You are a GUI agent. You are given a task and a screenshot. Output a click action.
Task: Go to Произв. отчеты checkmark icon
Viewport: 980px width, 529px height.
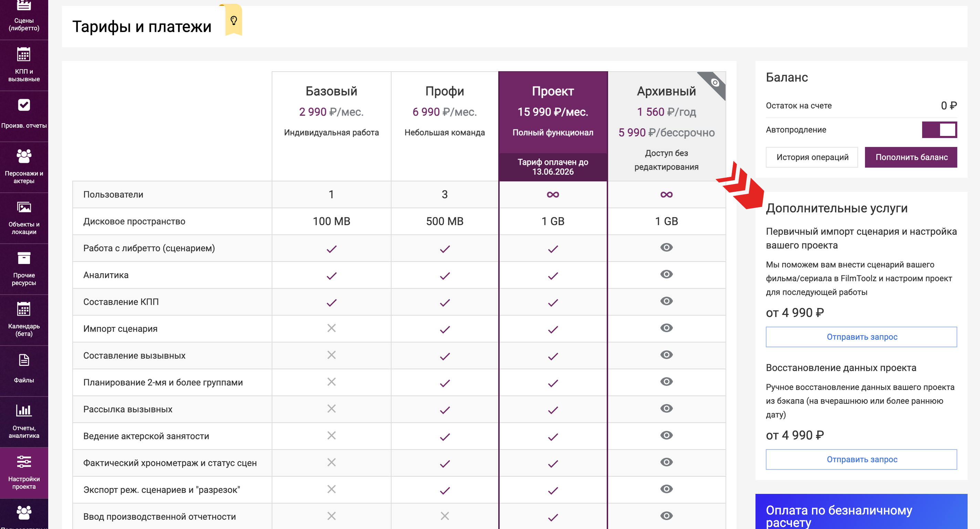[24, 105]
